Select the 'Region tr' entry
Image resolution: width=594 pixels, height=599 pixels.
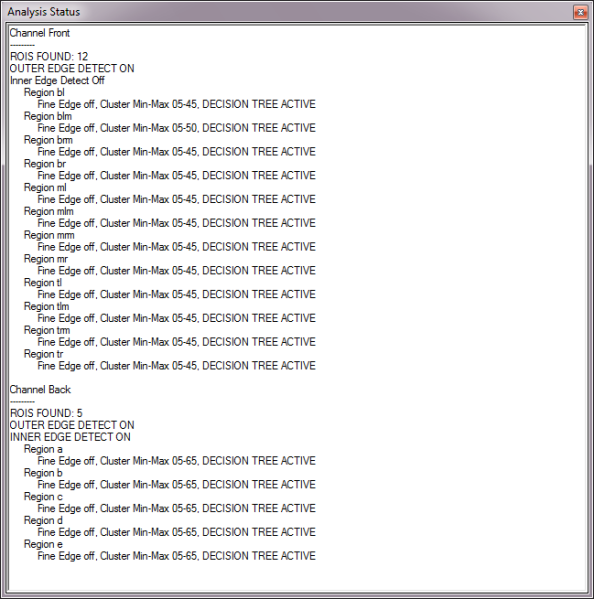[x=44, y=354]
